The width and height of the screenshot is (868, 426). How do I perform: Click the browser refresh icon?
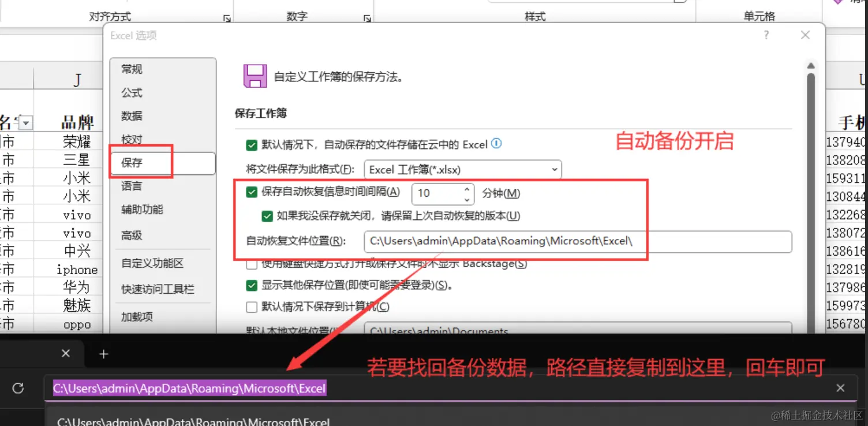tap(18, 388)
